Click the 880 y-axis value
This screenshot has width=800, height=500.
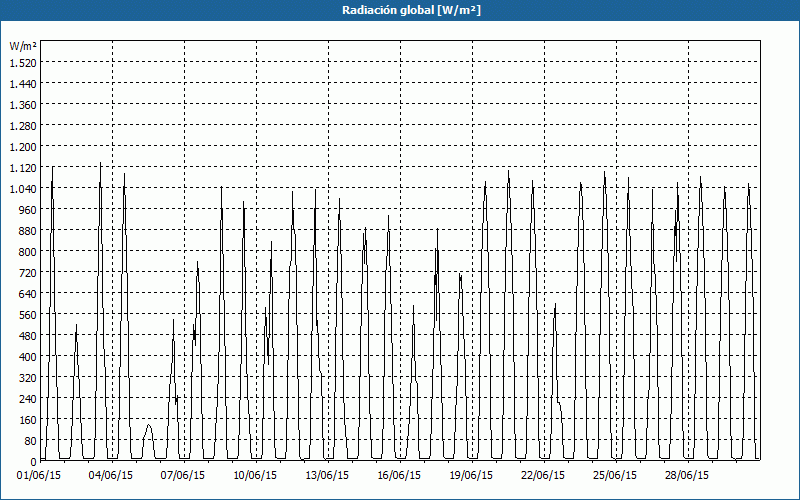[x=28, y=231]
